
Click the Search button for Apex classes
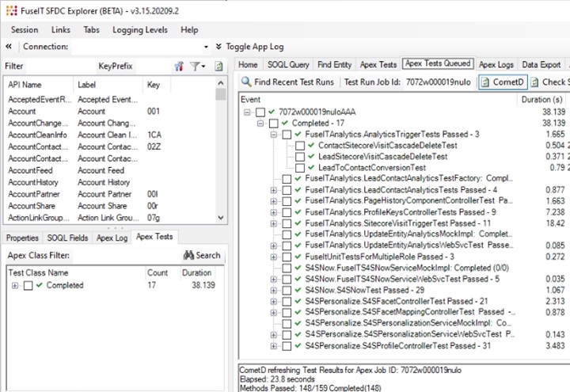tap(202, 255)
